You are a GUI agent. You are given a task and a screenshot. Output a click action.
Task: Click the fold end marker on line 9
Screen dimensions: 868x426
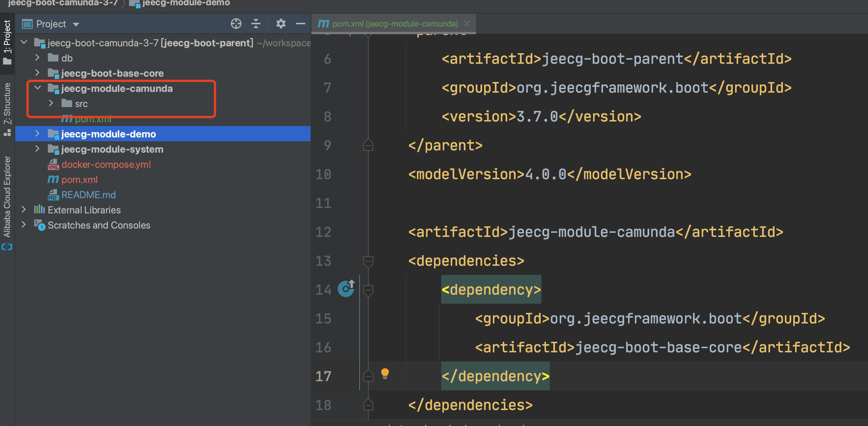point(368,145)
